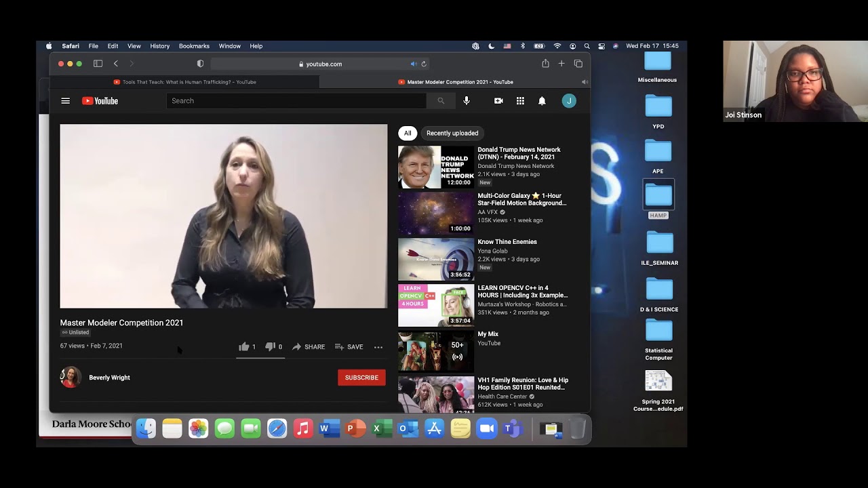
Task: Open the YouTube guide hamburger menu
Action: pos(65,101)
